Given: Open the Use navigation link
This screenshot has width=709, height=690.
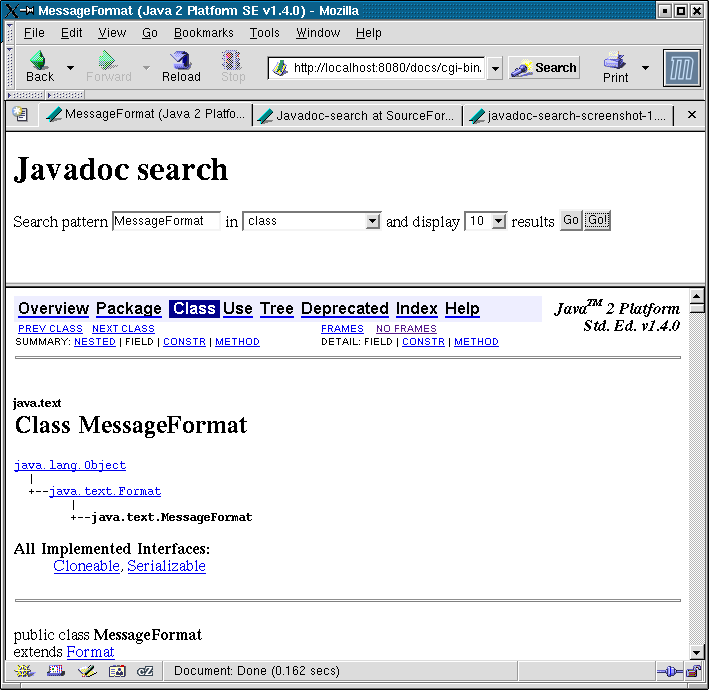Looking at the screenshot, I should [237, 308].
